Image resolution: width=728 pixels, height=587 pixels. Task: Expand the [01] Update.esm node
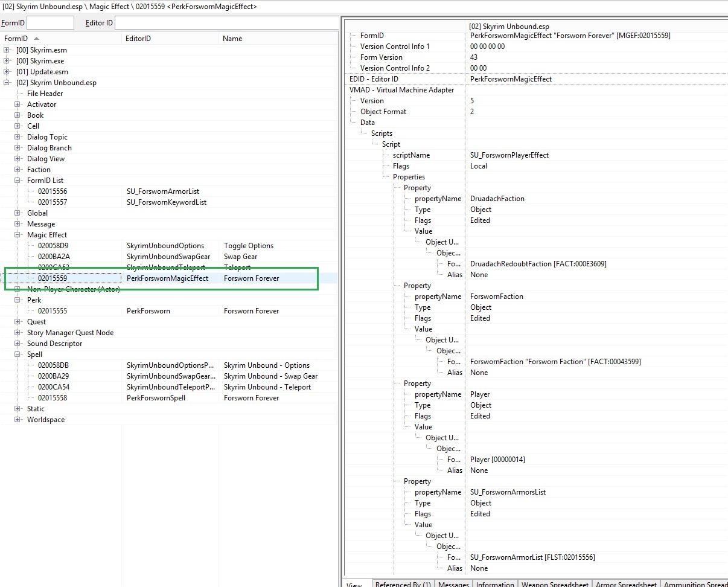[x=7, y=72]
